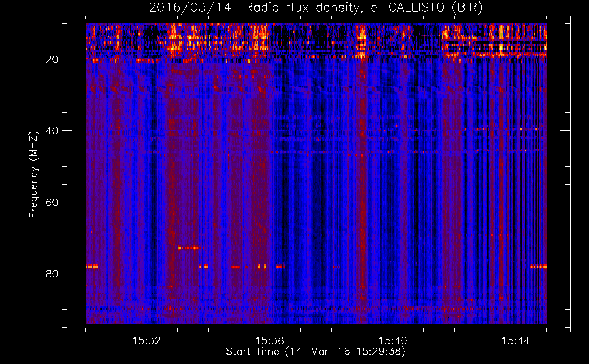This screenshot has height=364, width=589.
Task: Click the '15:32' time tick label
Action: click(147, 341)
